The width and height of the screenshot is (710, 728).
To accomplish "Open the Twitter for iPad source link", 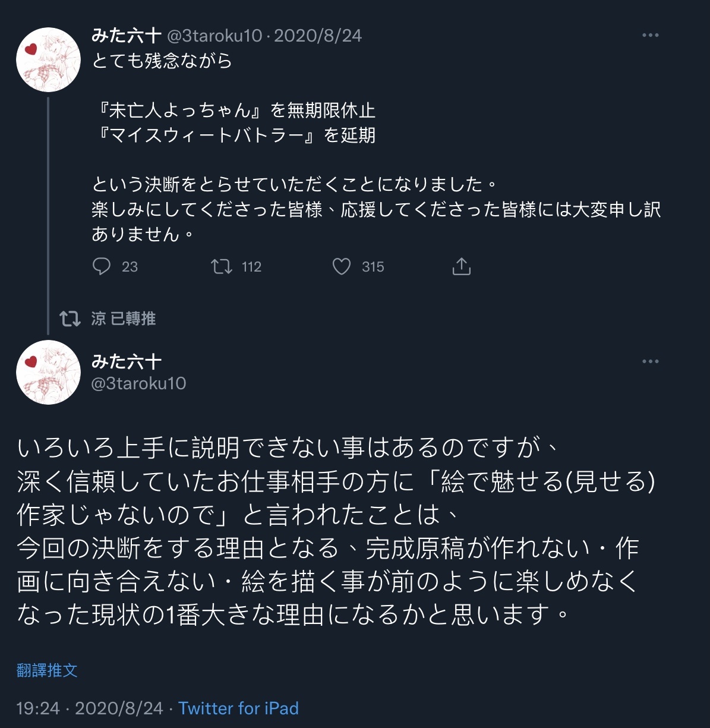I will tap(238, 708).
